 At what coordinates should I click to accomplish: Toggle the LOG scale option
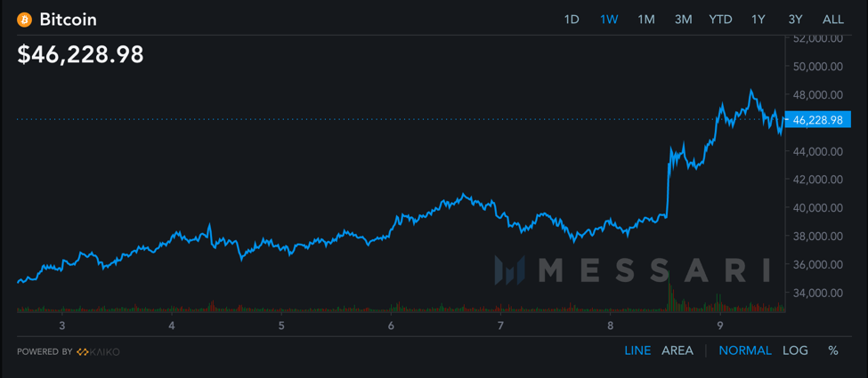795,350
